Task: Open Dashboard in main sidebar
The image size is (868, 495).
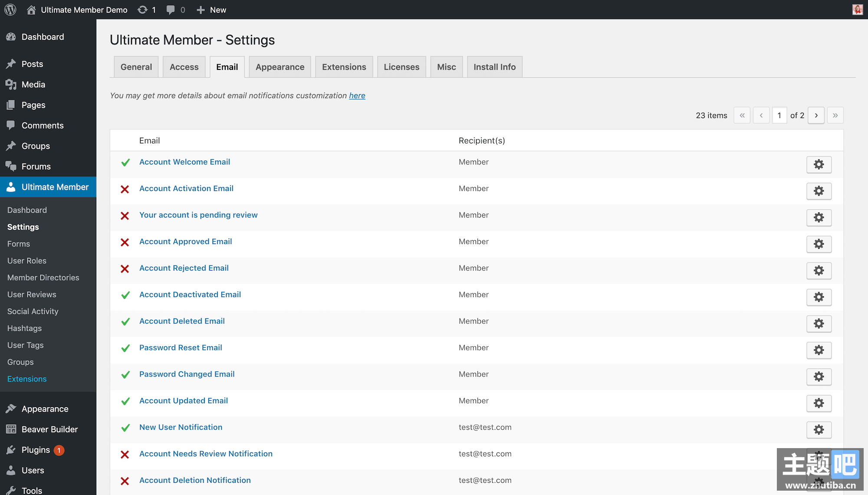Action: pos(48,37)
